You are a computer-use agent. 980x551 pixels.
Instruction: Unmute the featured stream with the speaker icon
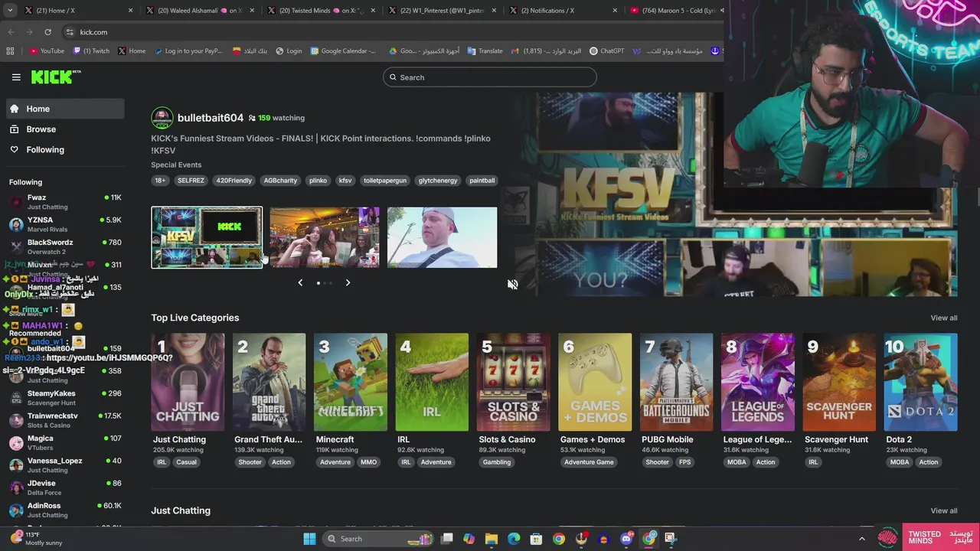pyautogui.click(x=512, y=284)
